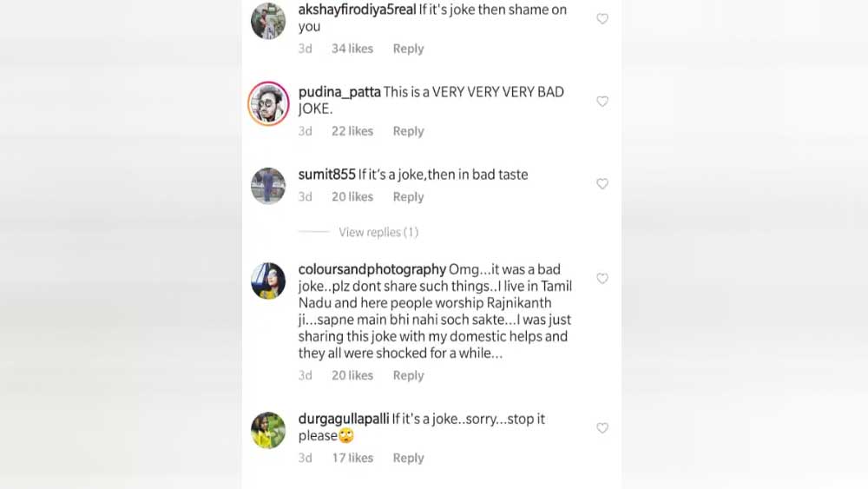The height and width of the screenshot is (489, 868).
Task: Open coloursandphotography's profile avatar
Action: pyautogui.click(x=268, y=281)
